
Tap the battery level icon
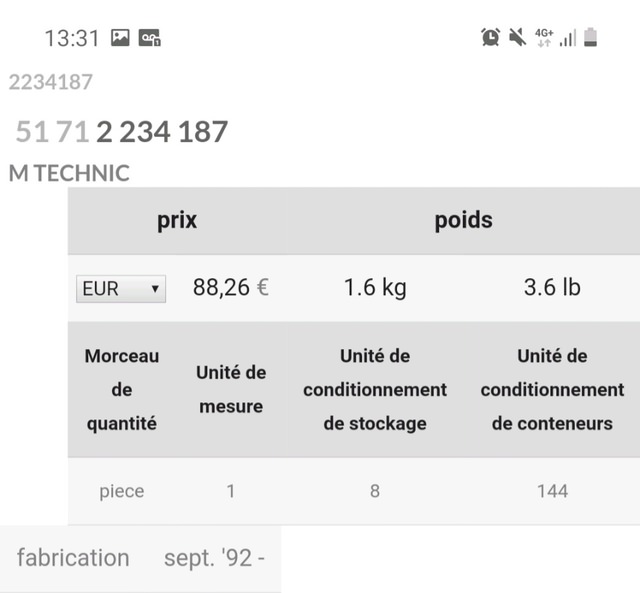pos(590,37)
